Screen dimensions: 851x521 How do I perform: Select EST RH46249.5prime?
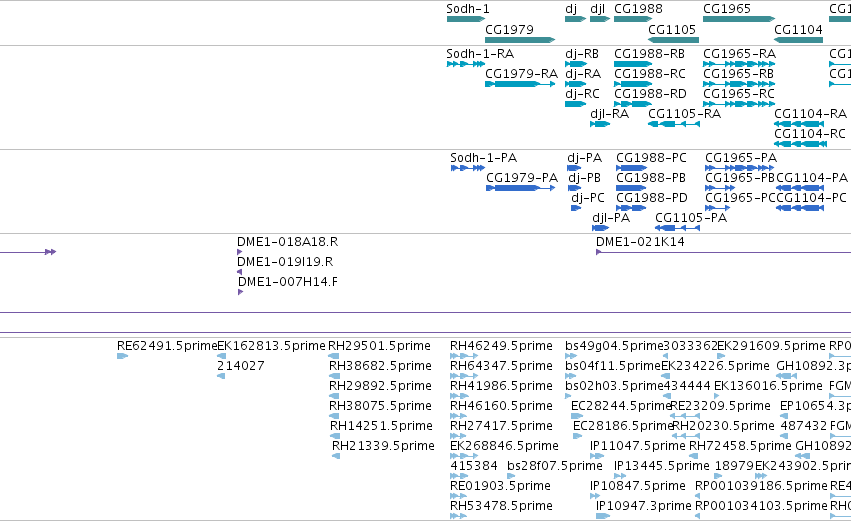pos(464,357)
